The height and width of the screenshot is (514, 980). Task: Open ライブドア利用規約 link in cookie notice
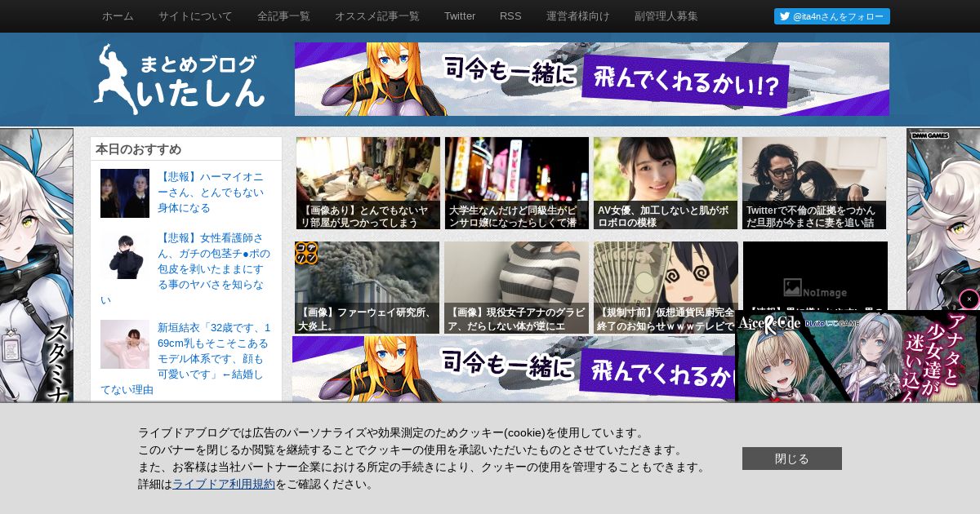pyautogui.click(x=224, y=484)
